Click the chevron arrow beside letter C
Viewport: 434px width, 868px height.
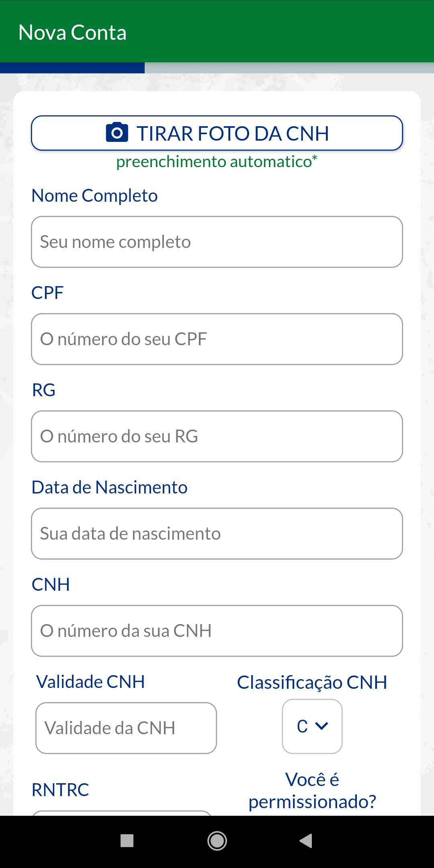[322, 726]
